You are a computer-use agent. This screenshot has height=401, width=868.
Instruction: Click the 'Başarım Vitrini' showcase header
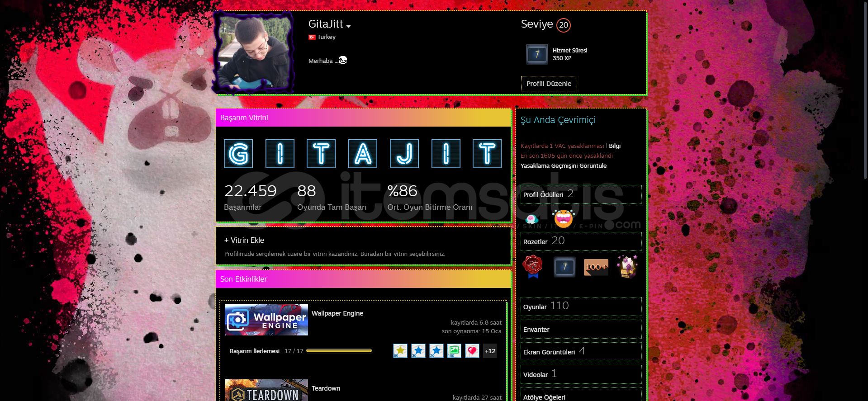tap(363, 118)
